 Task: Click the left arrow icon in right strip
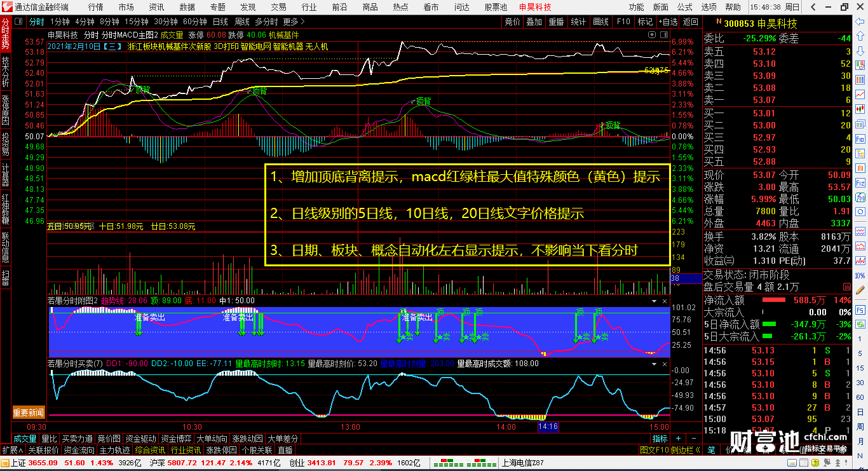coord(860,22)
